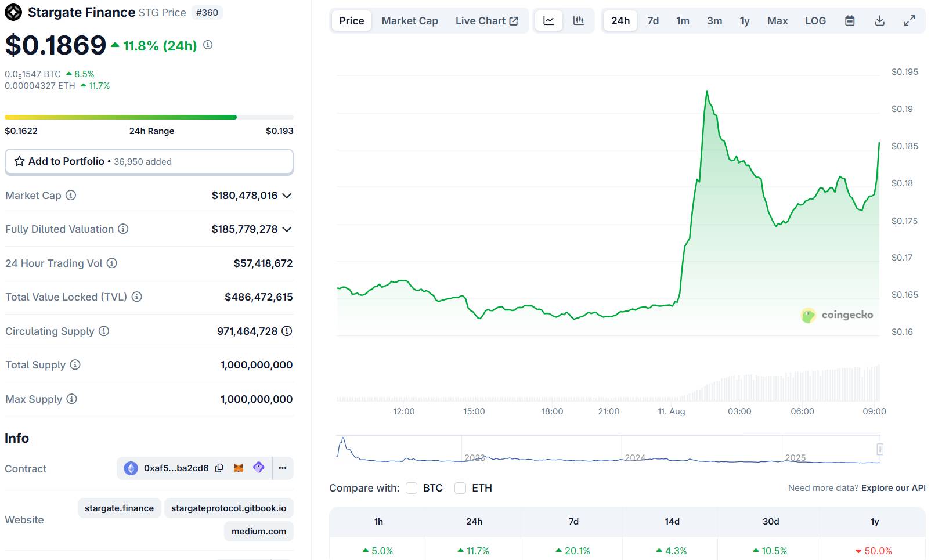
Task: Open the calendar date range picker
Action: 850,21
